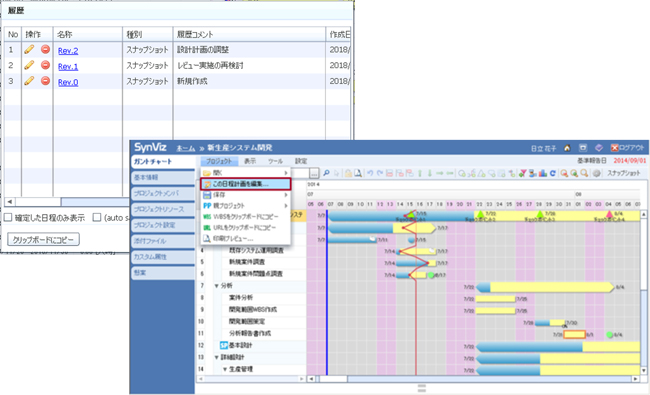Expand the 開く submenu arrow
This screenshot has height=395, width=650.
(x=286, y=173)
